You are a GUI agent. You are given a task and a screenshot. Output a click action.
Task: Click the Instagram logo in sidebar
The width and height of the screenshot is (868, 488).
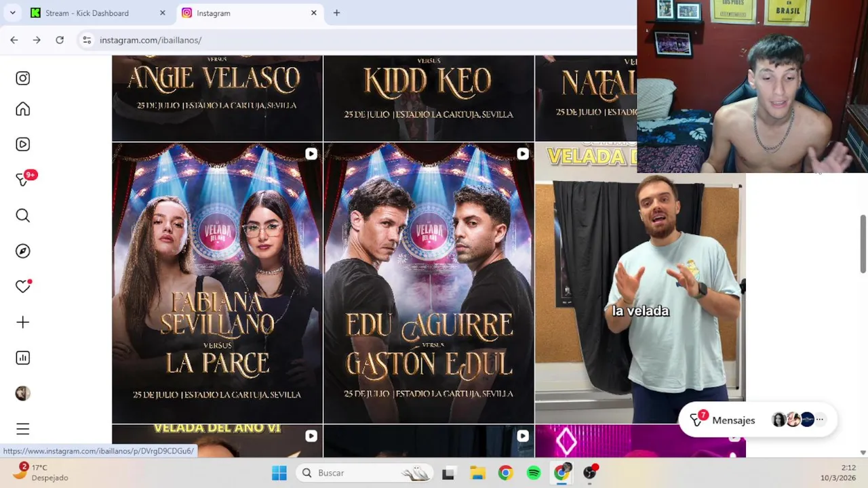pyautogui.click(x=23, y=78)
